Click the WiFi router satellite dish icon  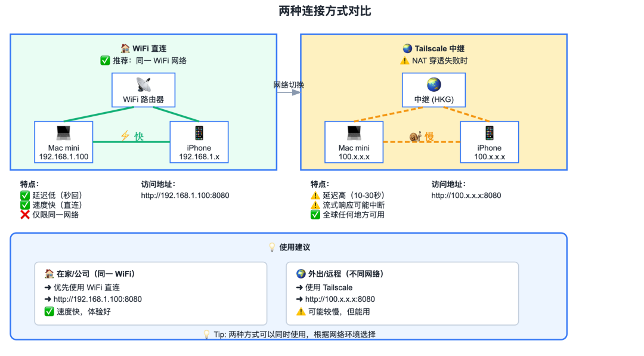(143, 83)
